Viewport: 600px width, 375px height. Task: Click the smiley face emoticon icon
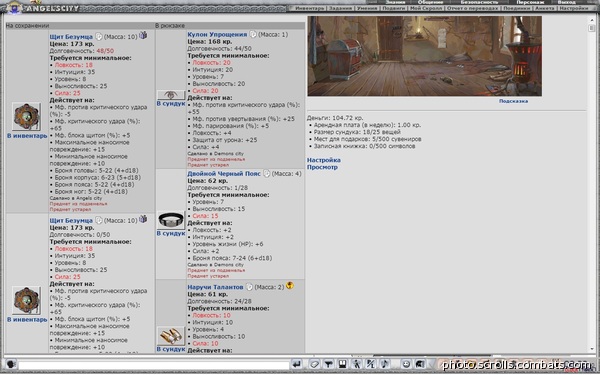point(406,364)
